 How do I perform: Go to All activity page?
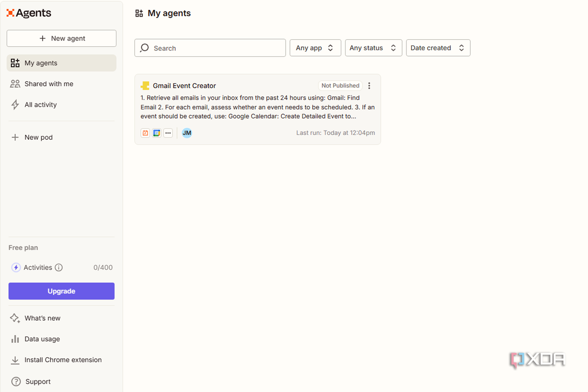pyautogui.click(x=41, y=105)
